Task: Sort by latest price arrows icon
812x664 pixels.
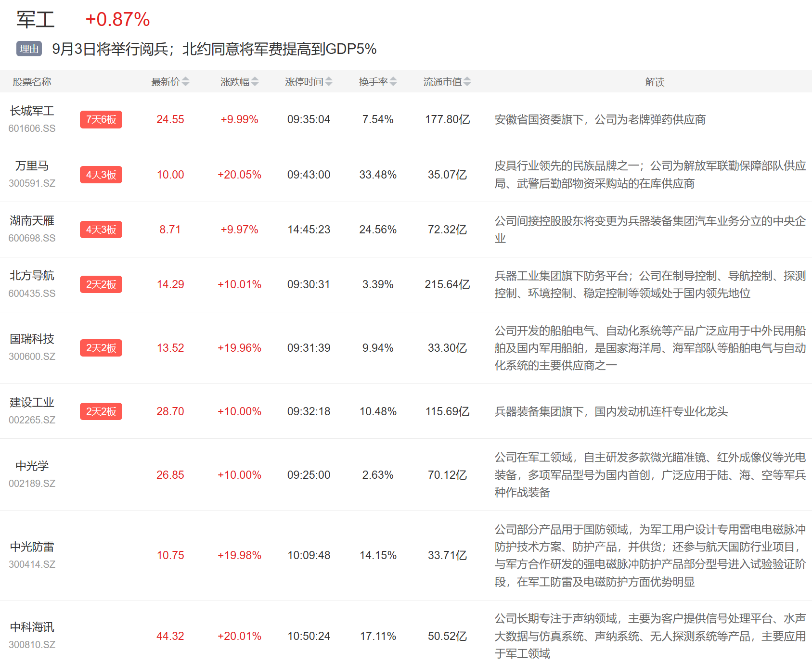Action: click(x=185, y=82)
